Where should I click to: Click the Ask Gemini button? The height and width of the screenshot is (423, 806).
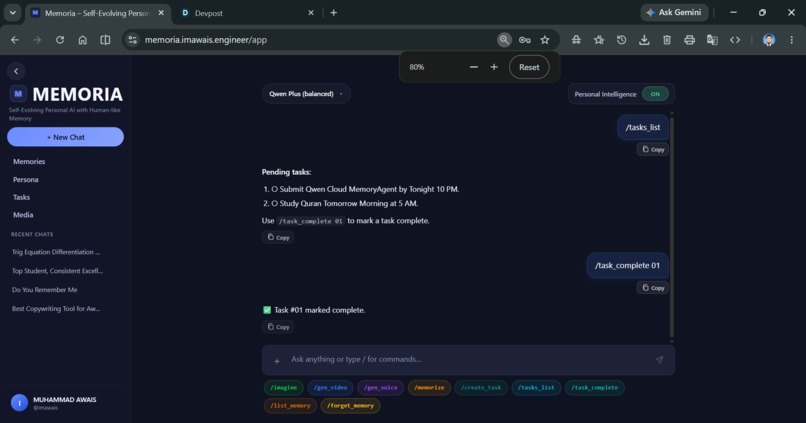(x=674, y=12)
